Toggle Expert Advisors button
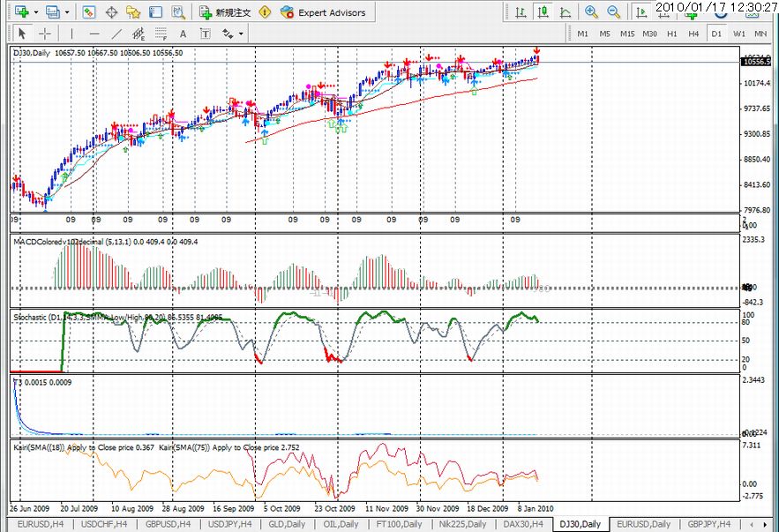Image resolution: width=779 pixels, height=532 pixels. [323, 12]
